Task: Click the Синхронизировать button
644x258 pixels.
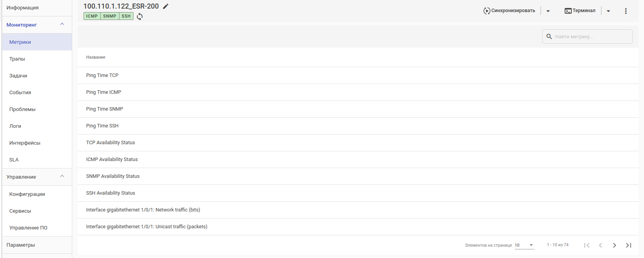Action: tap(509, 11)
